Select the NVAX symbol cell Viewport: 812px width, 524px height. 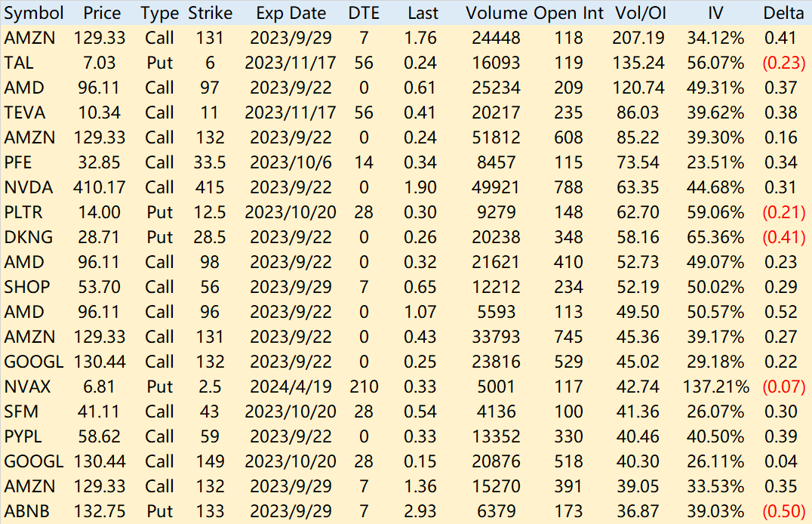click(x=27, y=387)
